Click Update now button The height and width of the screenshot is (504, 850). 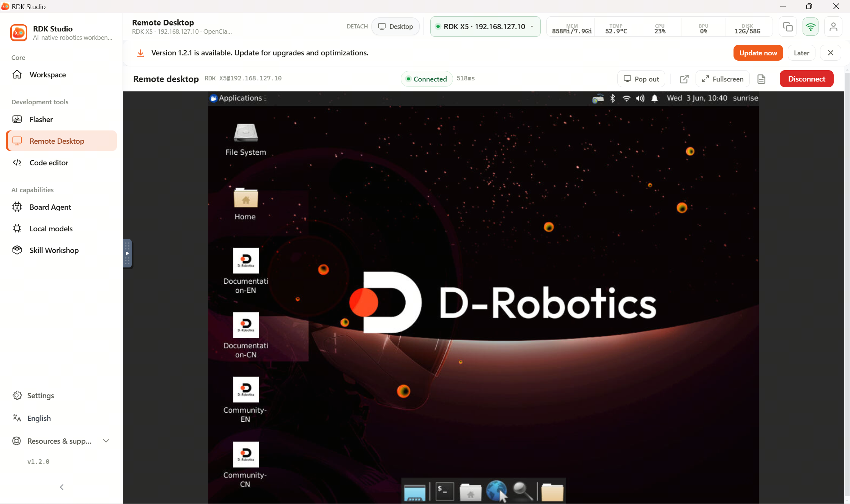point(758,53)
